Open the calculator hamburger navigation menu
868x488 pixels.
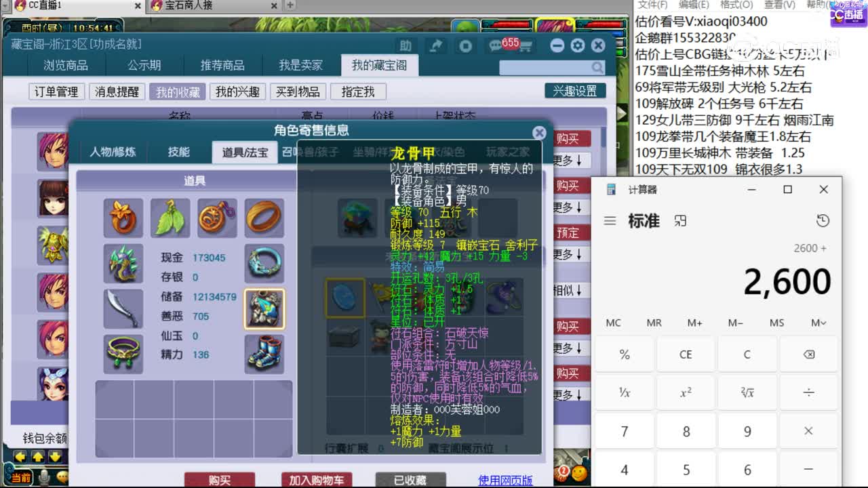tap(608, 220)
